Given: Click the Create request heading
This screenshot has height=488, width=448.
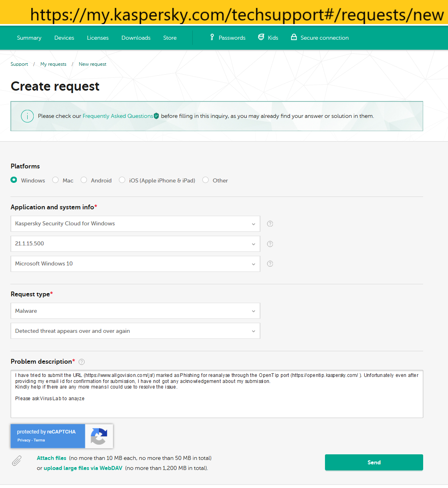Looking at the screenshot, I should pyautogui.click(x=55, y=86).
